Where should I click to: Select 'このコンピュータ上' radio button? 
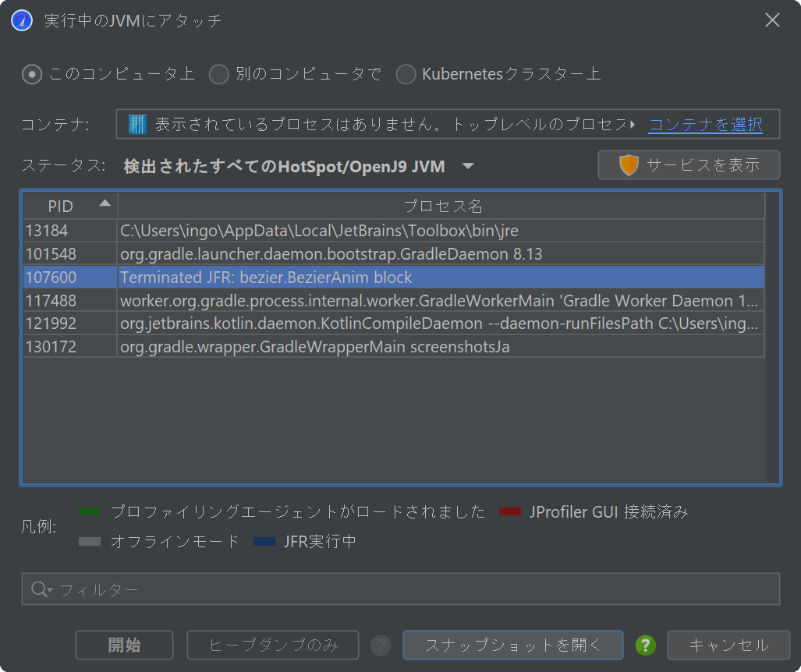[32, 74]
